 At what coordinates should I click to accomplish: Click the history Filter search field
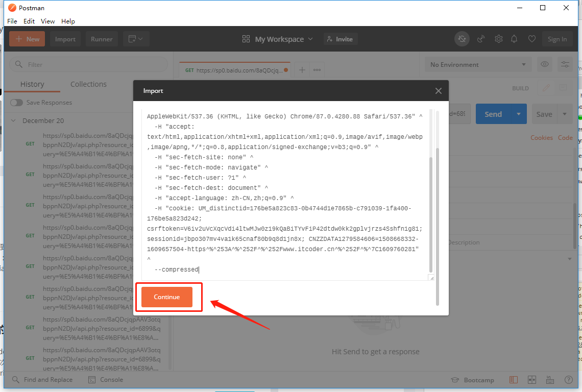(88, 64)
